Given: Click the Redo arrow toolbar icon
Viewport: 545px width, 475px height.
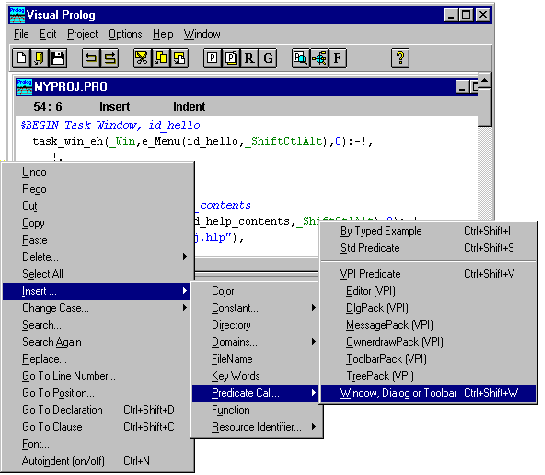Looking at the screenshot, I should click(x=109, y=58).
